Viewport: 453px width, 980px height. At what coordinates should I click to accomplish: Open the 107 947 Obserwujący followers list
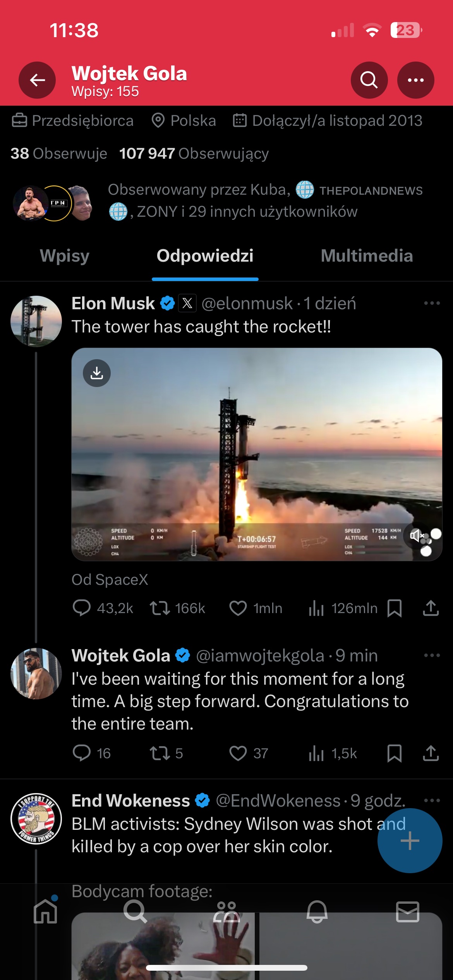coord(194,154)
